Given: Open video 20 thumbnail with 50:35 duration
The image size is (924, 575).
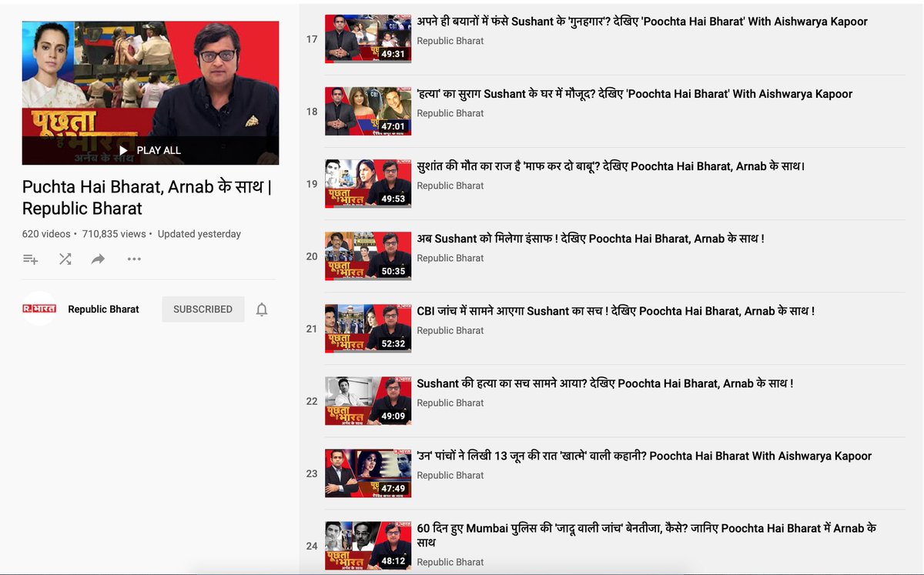Looking at the screenshot, I should (368, 256).
